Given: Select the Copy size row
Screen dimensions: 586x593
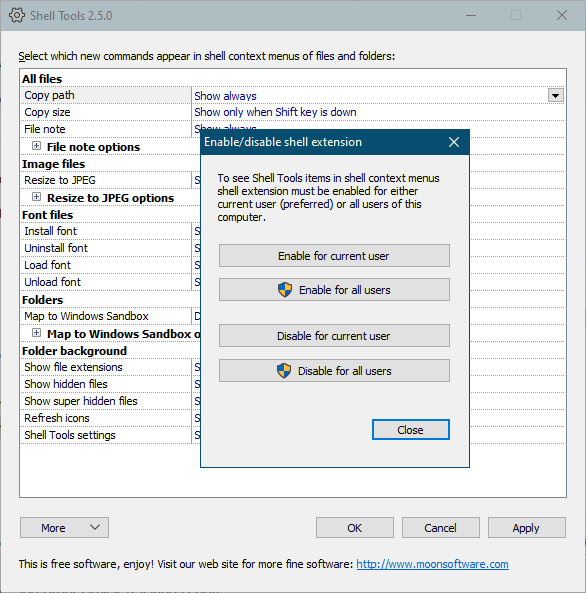Looking at the screenshot, I should click(x=293, y=112).
